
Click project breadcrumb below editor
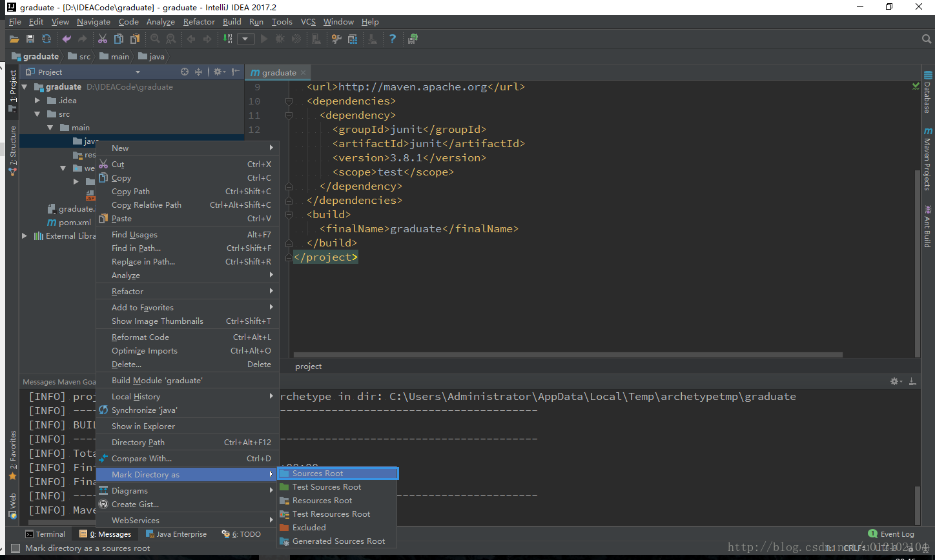pos(309,366)
